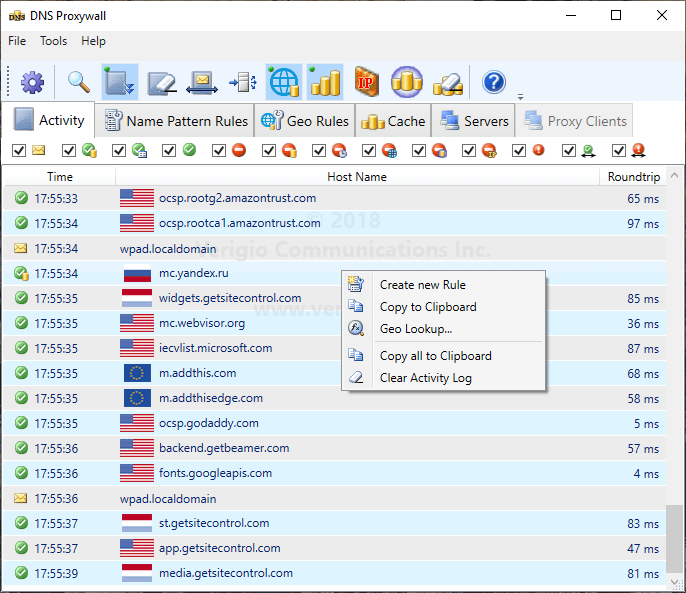
Task: Choose Geo Lookup... from context menu
Action: point(443,329)
